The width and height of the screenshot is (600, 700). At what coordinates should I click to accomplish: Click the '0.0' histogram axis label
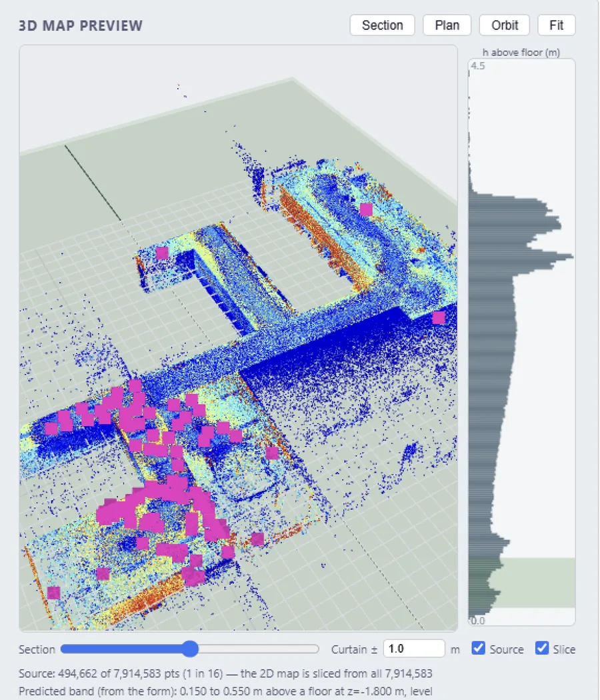(x=478, y=621)
